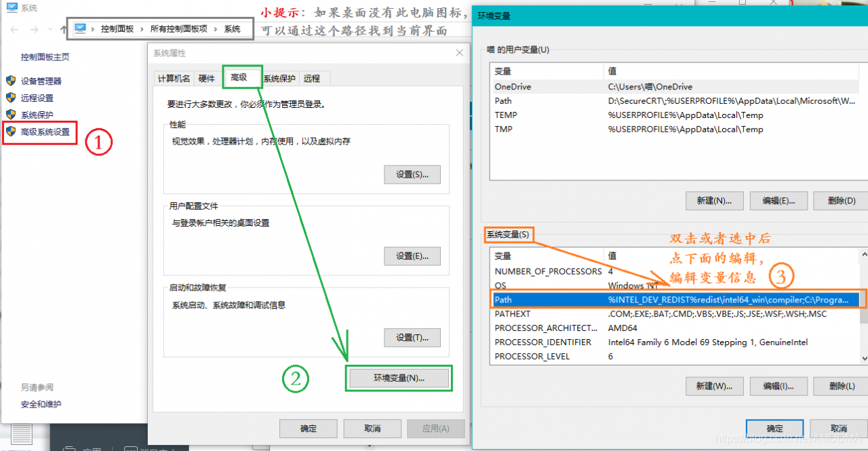The height and width of the screenshot is (451, 868).
Task: Click Control Panel Home link
Action: pyautogui.click(x=45, y=57)
